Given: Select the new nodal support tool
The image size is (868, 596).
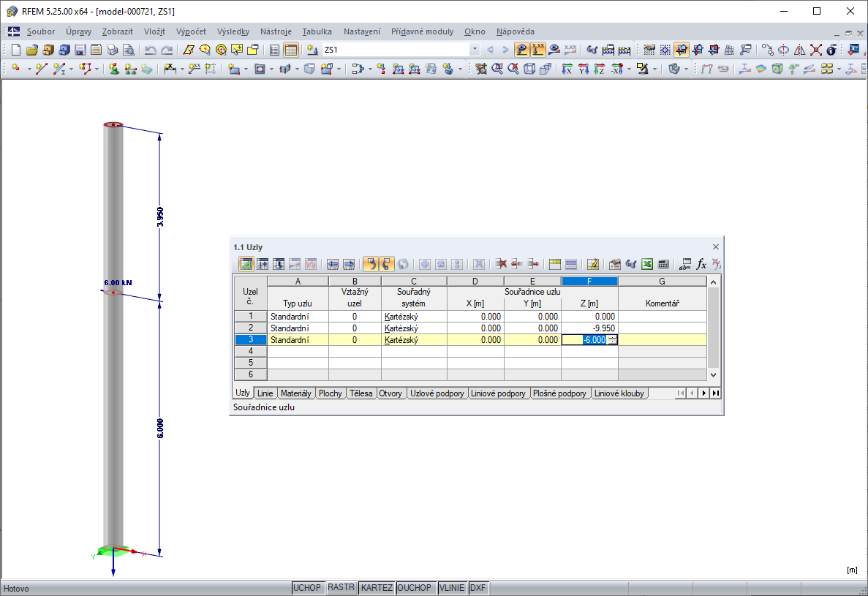Looking at the screenshot, I should 114,69.
